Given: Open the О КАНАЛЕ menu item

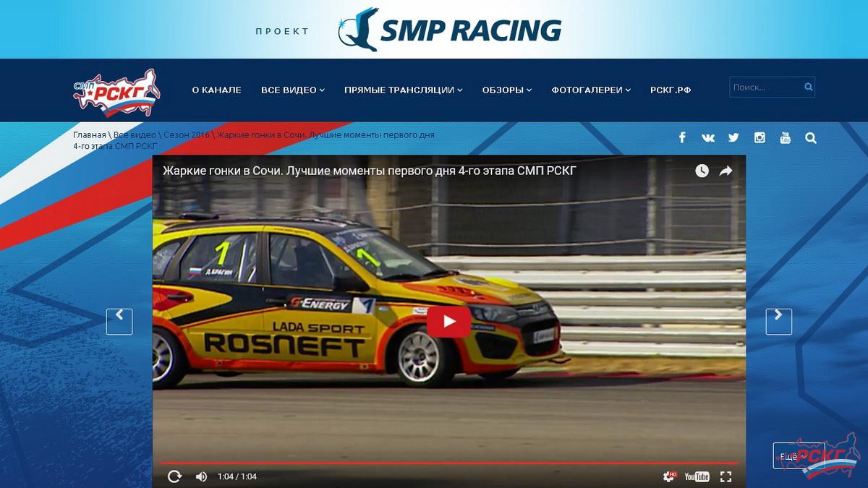Looking at the screenshot, I should 216,90.
